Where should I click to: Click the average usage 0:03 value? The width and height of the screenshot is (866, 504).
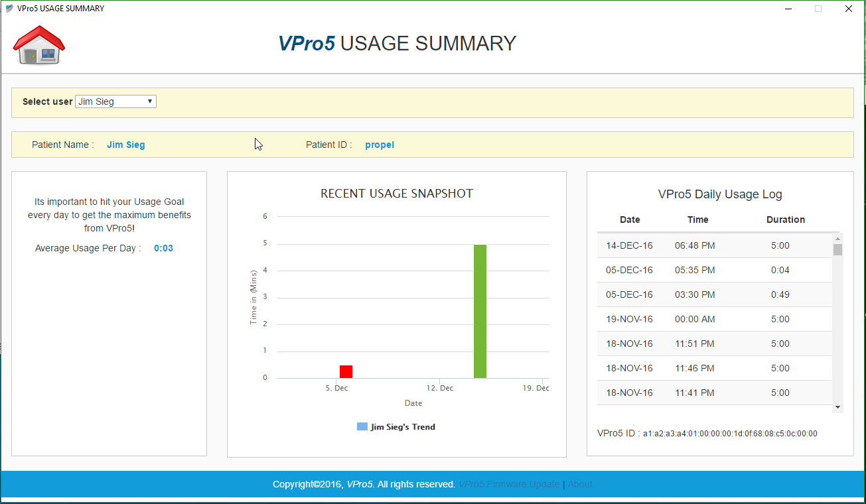click(x=163, y=248)
